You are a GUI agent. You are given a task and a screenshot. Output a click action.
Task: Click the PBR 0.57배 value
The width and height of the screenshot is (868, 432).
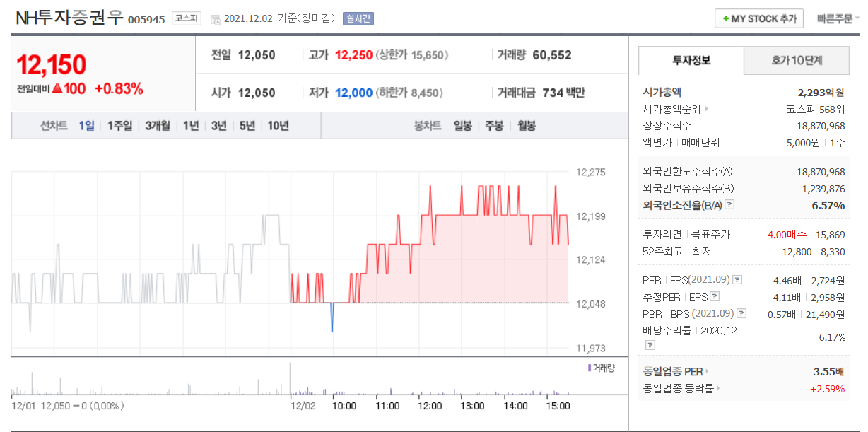click(782, 314)
